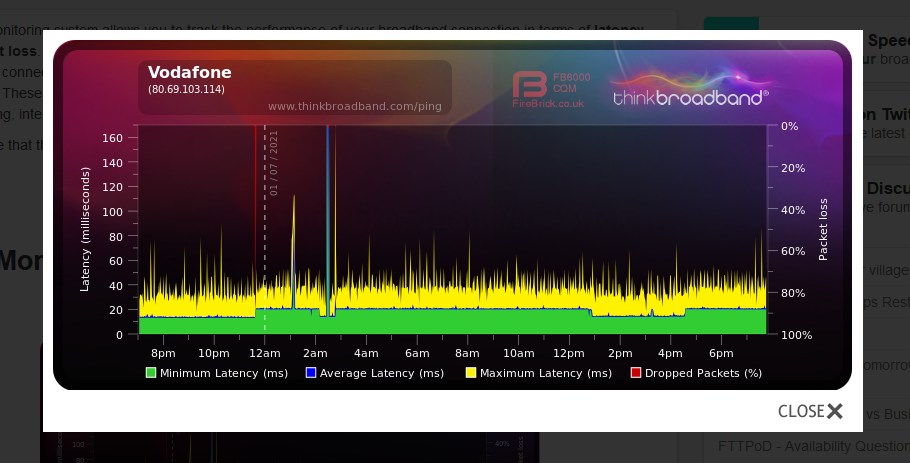Click the 12am label on the time axis
Viewport: 910px width, 463px height.
(x=265, y=353)
